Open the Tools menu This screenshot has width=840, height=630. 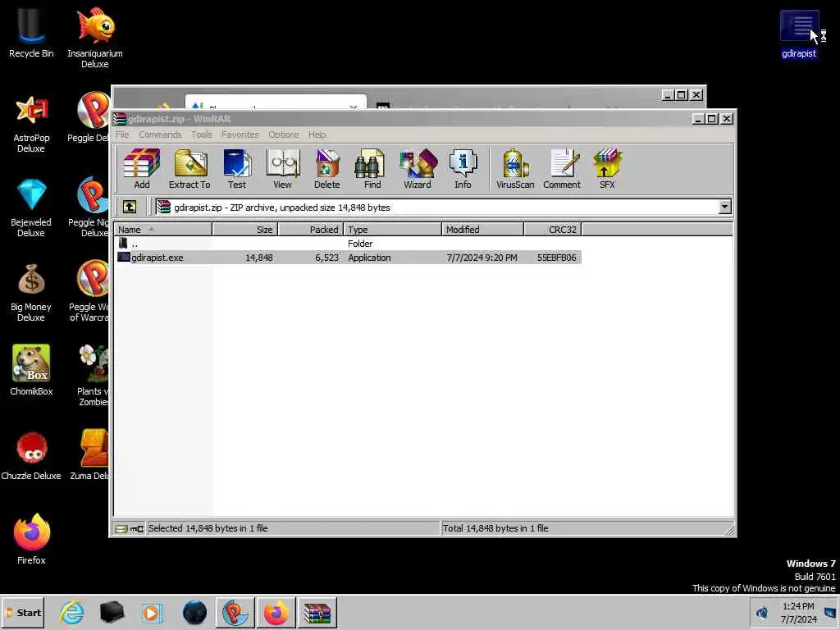(202, 135)
